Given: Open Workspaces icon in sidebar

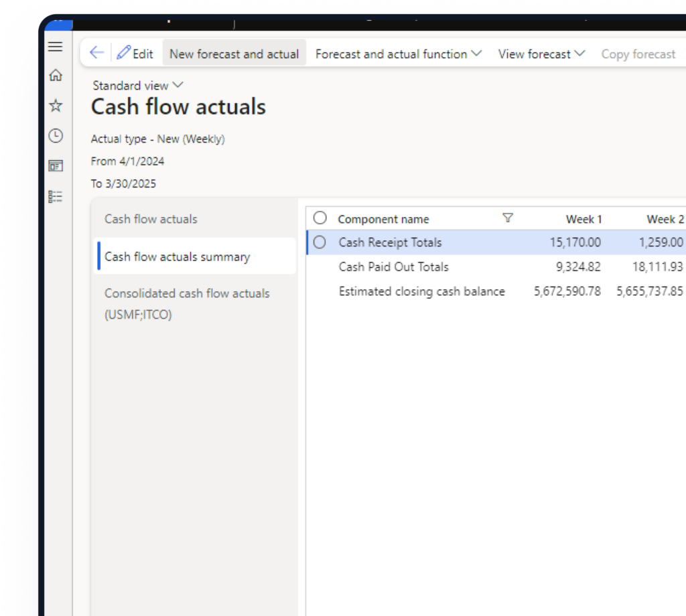Looking at the screenshot, I should (56, 166).
